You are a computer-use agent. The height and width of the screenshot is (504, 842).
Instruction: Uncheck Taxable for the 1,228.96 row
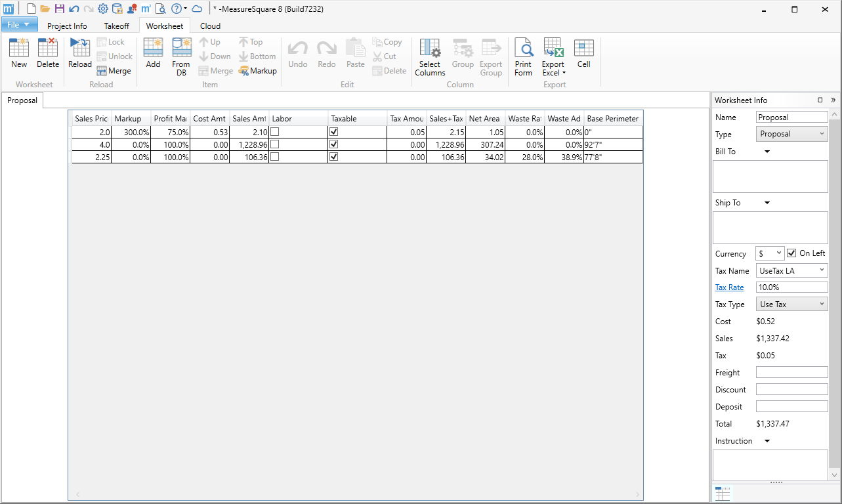pyautogui.click(x=334, y=144)
